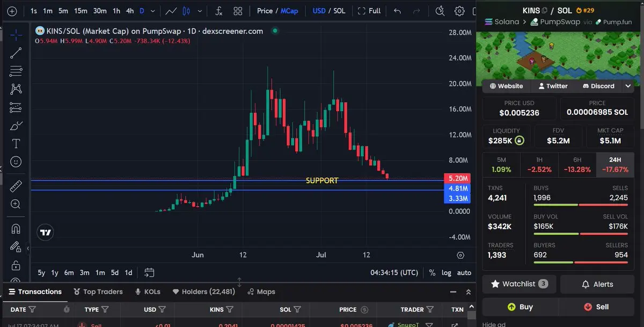Toggle stay in drawing mode pencil-lock

point(16,246)
